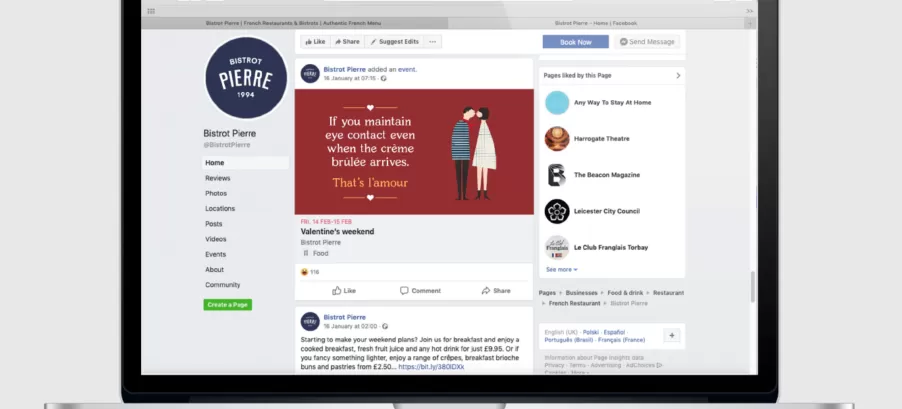This screenshot has height=409, width=902.
Task: Open Locations in the page sidebar
Action: [220, 209]
